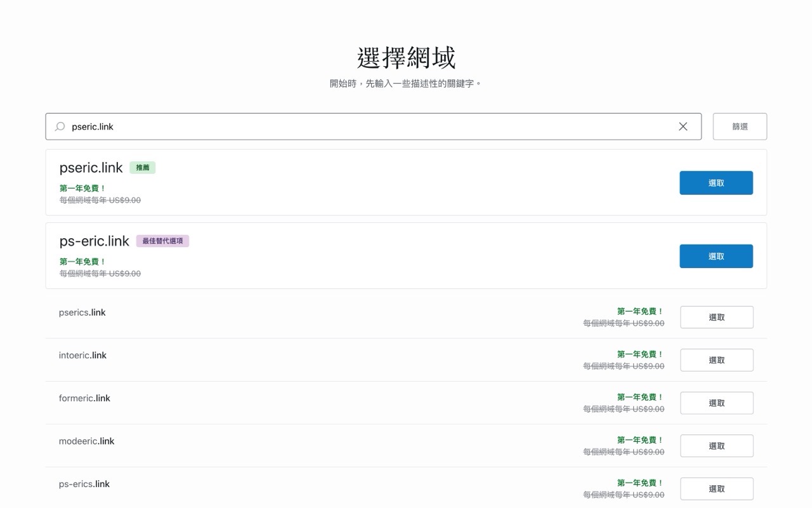This screenshot has width=812, height=508.
Task: Click the 推薦 green badge
Action: (143, 168)
